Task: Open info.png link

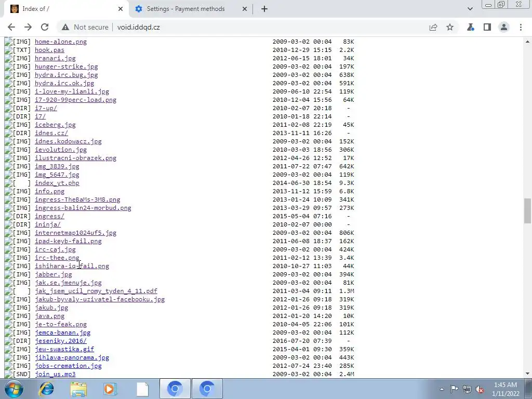Action: click(49, 191)
